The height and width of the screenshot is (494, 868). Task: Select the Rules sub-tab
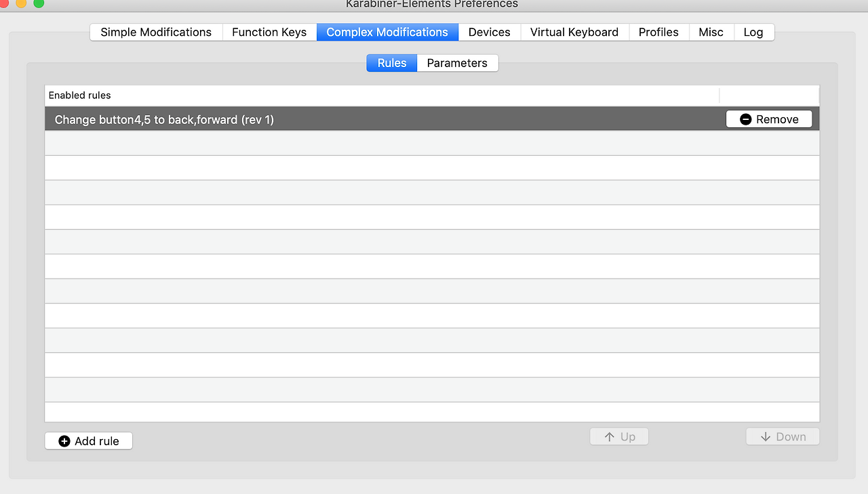click(x=392, y=63)
